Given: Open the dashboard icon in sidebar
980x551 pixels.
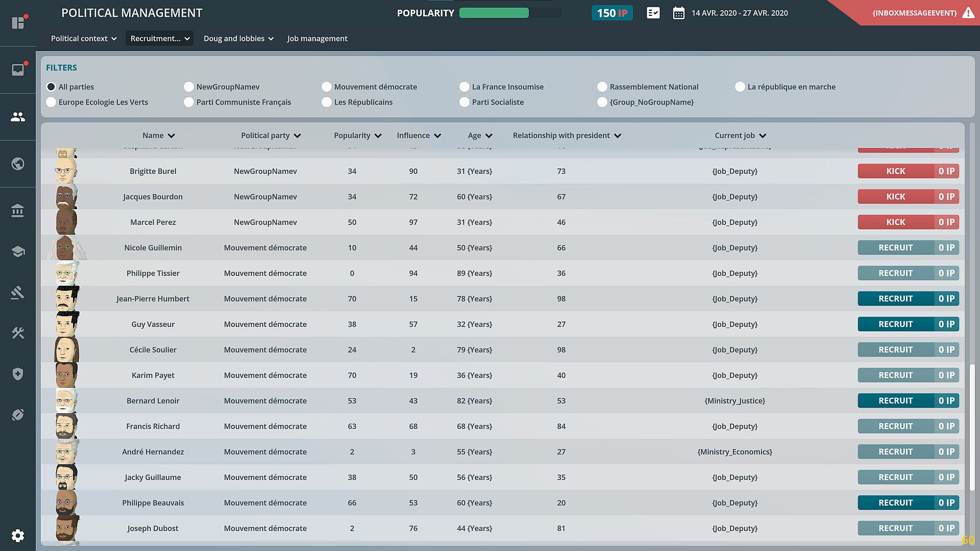Looking at the screenshot, I should 18,23.
